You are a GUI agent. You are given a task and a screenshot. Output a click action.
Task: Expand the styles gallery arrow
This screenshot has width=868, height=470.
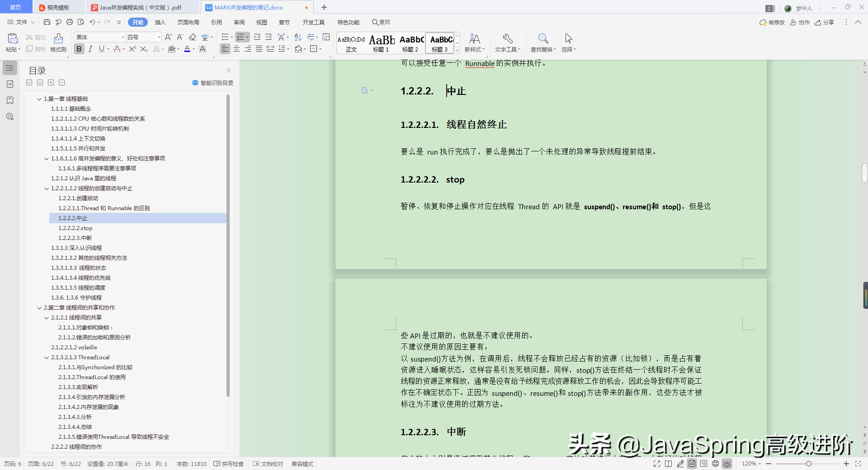click(458, 51)
